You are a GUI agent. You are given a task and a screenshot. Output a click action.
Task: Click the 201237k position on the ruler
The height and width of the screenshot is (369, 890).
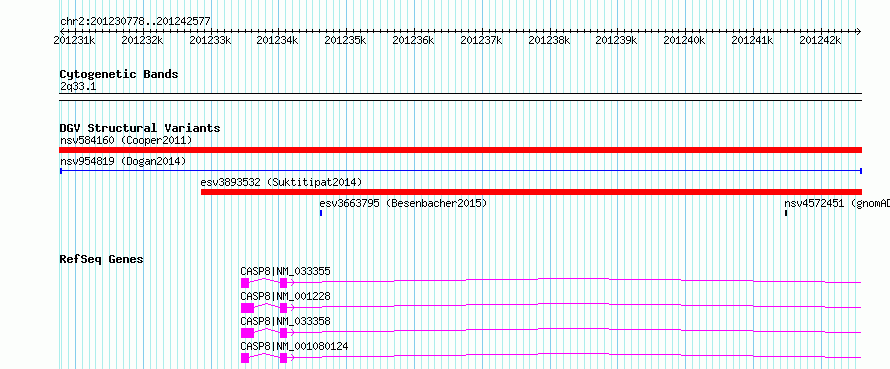tap(481, 40)
